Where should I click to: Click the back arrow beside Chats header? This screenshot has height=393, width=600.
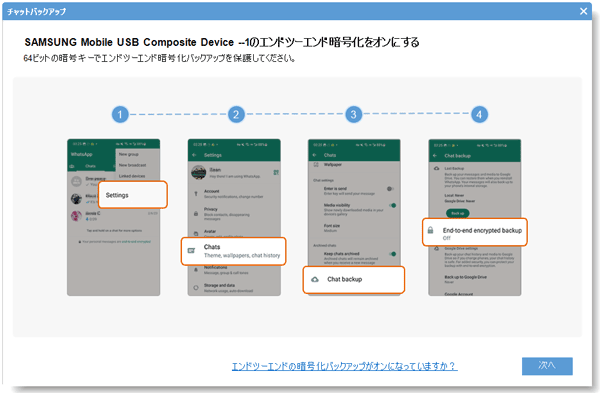click(x=315, y=155)
